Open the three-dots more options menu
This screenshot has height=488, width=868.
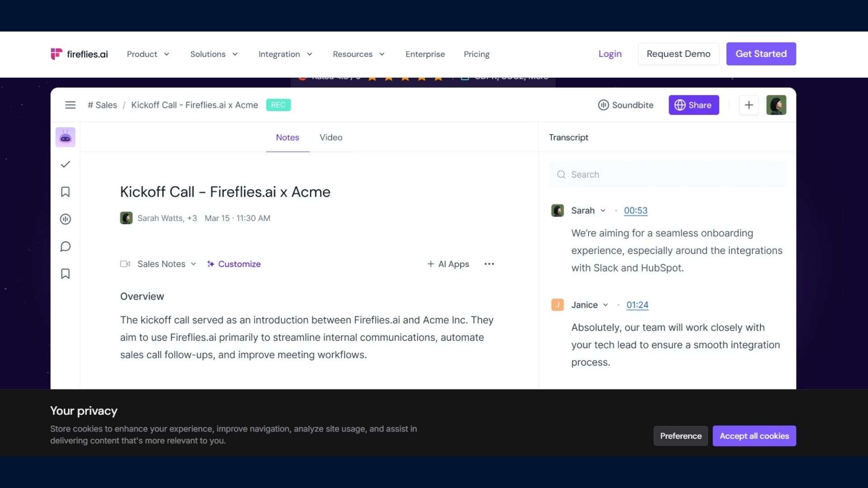tap(489, 264)
